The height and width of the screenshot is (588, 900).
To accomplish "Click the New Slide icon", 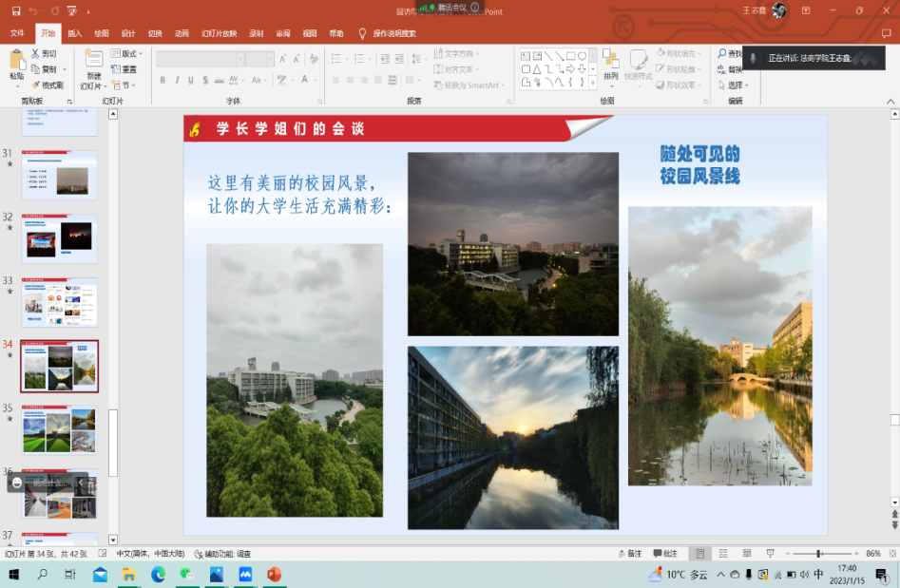I will click(x=93, y=59).
